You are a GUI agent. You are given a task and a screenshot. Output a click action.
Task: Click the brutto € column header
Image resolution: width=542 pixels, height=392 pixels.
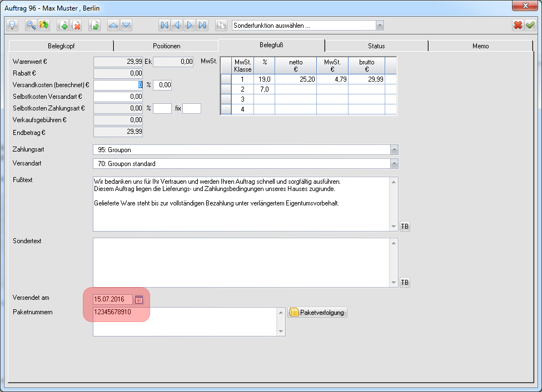(367, 66)
